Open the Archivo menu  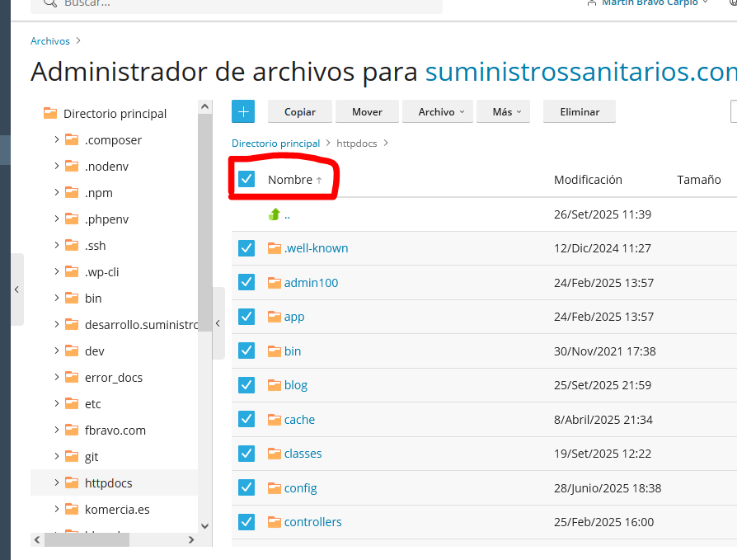437,111
